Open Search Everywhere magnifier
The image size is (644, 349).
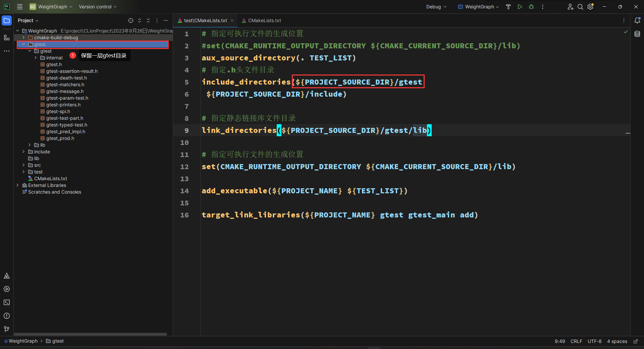[580, 7]
